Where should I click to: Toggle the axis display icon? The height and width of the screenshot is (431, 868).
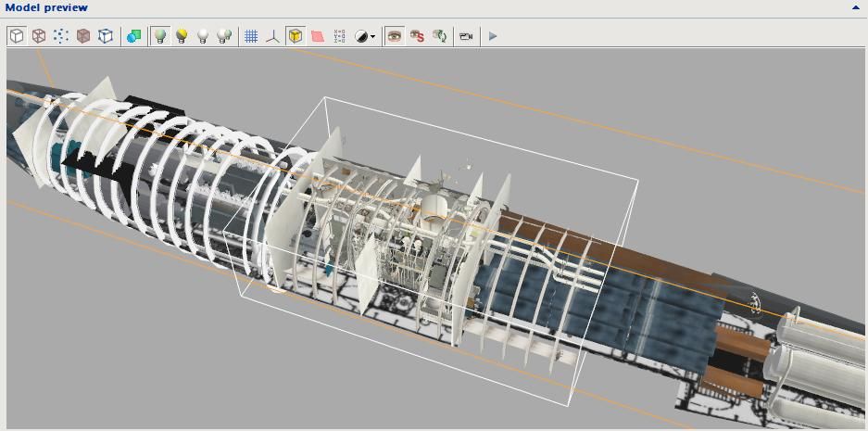click(x=273, y=36)
